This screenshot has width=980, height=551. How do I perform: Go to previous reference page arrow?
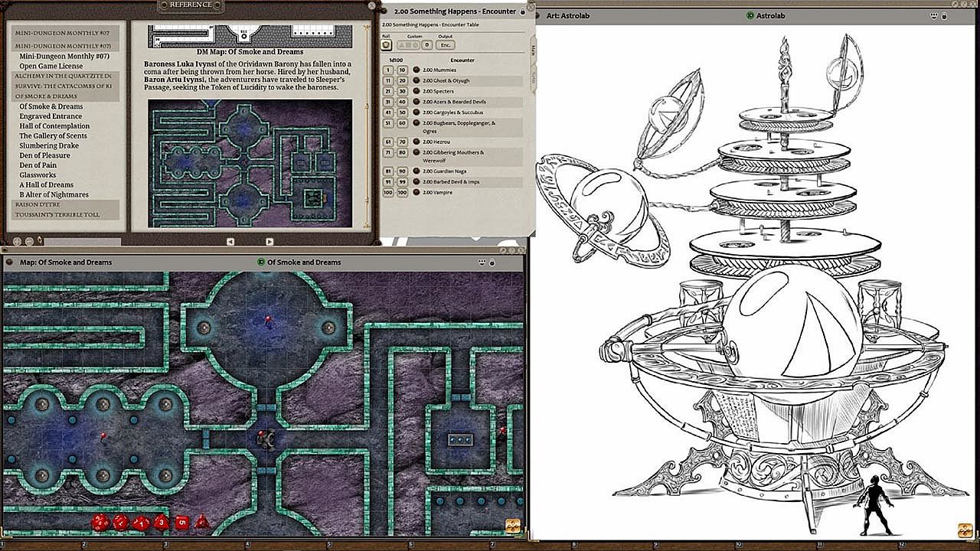[230, 241]
